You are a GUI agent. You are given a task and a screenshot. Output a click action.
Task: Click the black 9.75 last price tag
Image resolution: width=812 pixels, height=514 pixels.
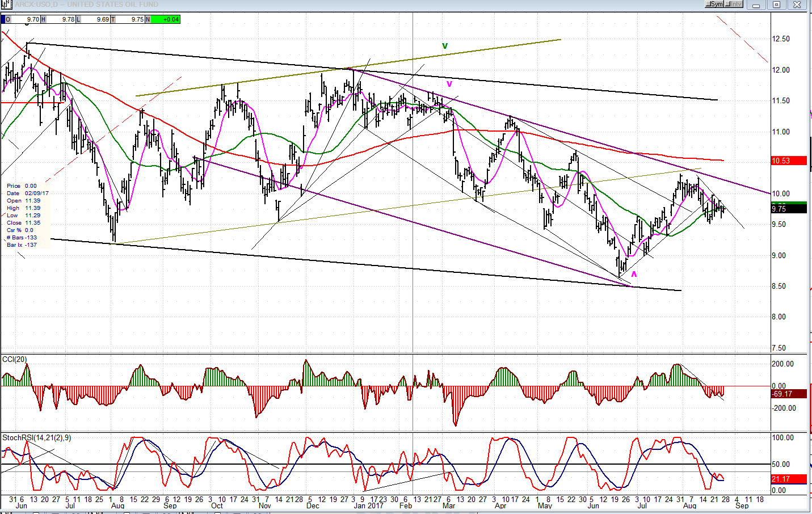pos(789,209)
